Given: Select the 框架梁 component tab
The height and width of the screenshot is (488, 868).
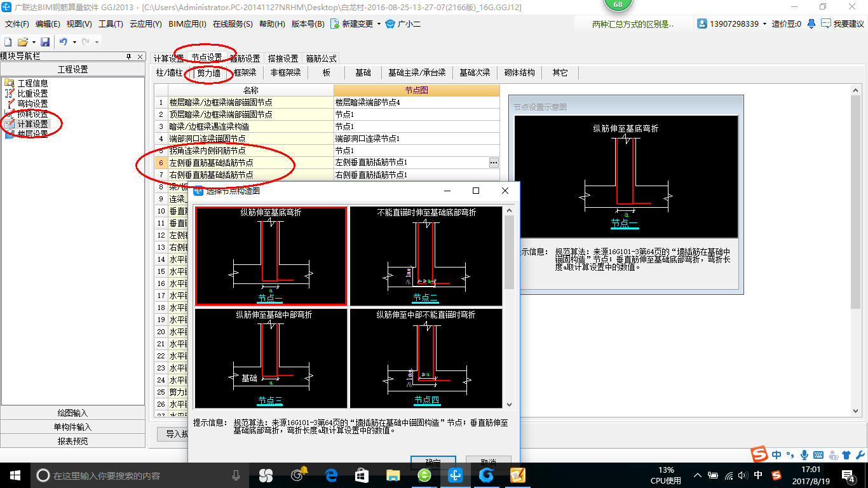Looking at the screenshot, I should [245, 73].
